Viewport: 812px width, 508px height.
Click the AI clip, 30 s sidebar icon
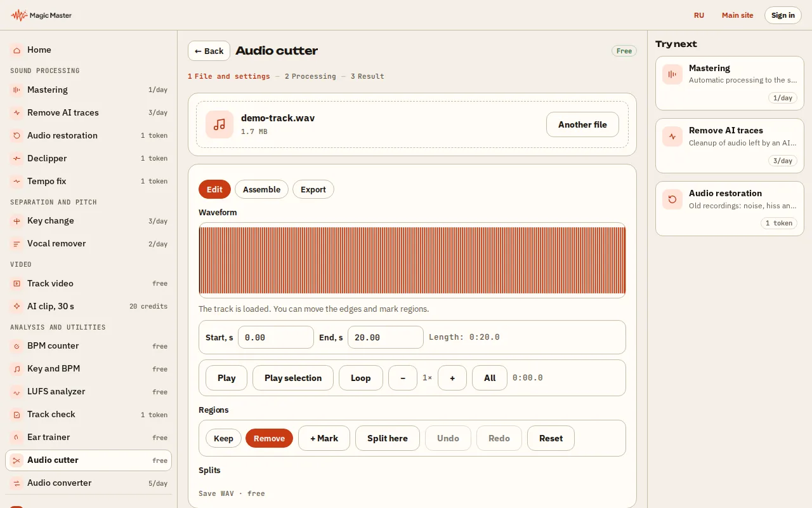pos(16,307)
